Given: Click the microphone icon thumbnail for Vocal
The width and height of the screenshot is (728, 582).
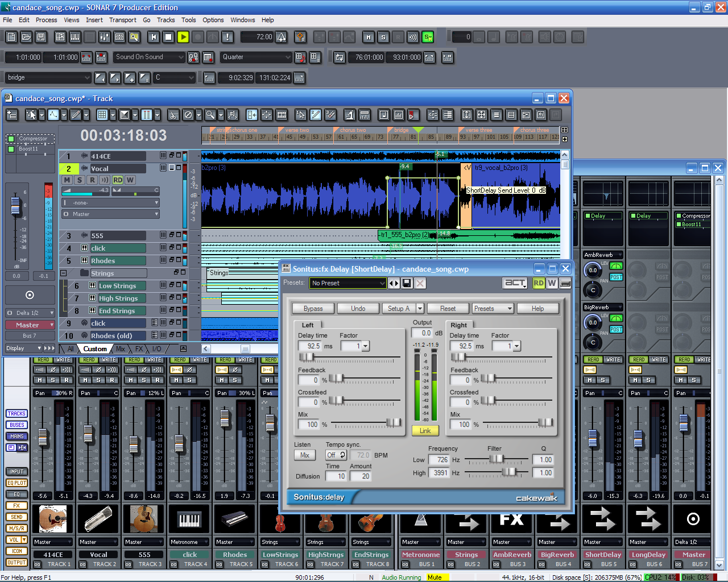Looking at the screenshot, I should pyautogui.click(x=98, y=519).
